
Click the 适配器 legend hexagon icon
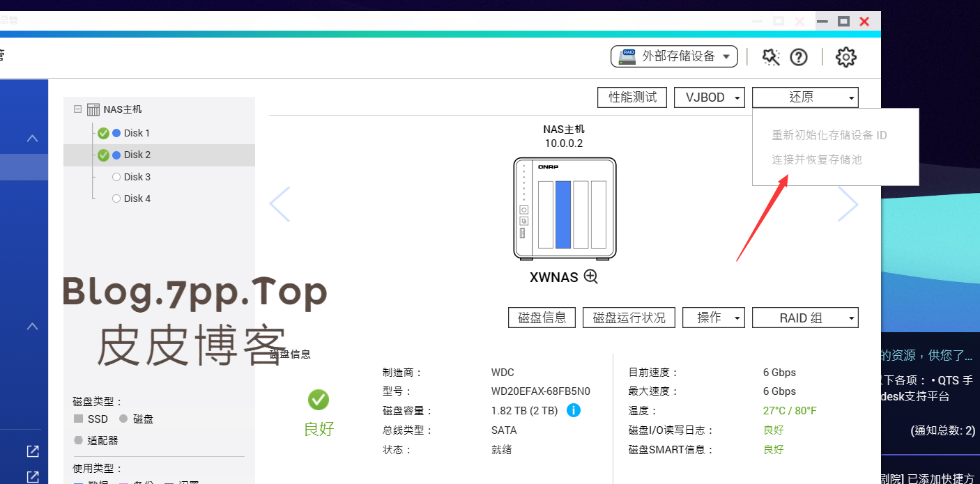(78, 440)
